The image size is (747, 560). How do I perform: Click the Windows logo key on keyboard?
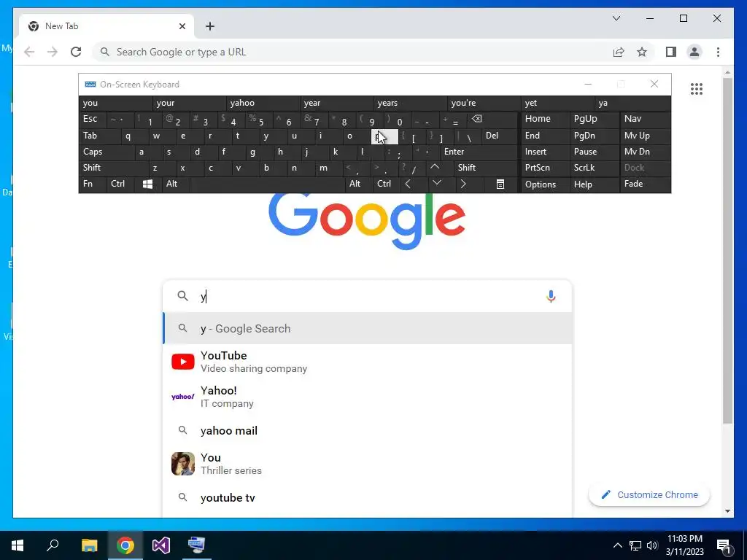pos(147,184)
